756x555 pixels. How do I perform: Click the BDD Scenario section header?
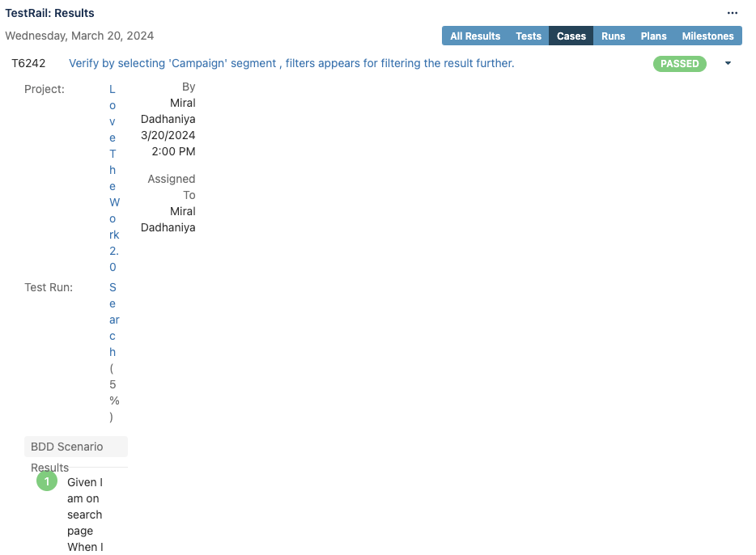[x=76, y=447]
